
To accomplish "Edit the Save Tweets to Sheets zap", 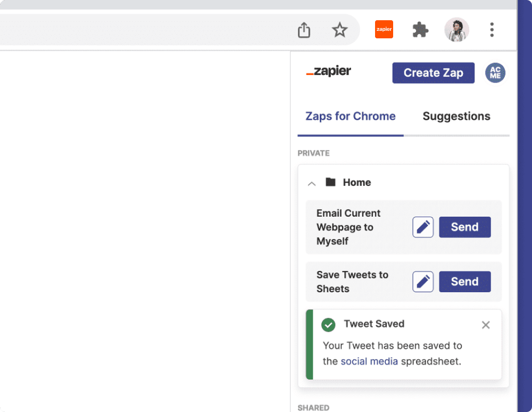I will [423, 282].
